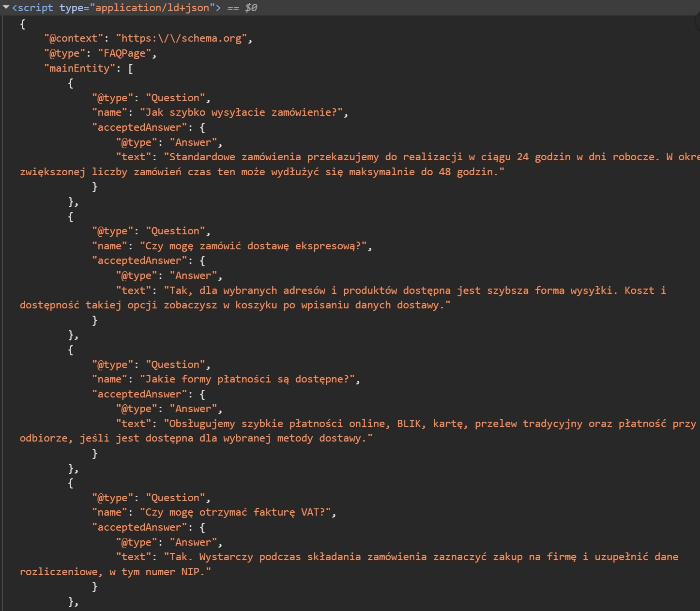Click the acceptedAnswer key under VAT question

[139, 527]
